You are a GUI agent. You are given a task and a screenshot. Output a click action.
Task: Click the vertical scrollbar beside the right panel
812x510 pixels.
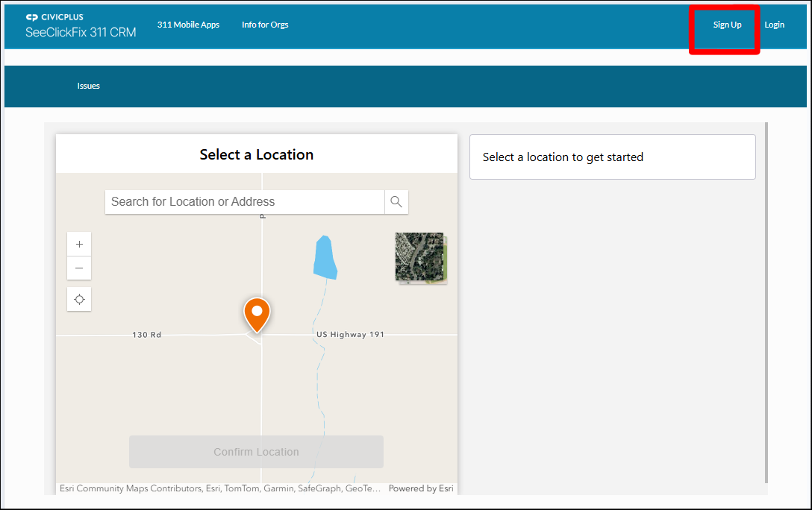tap(766, 303)
